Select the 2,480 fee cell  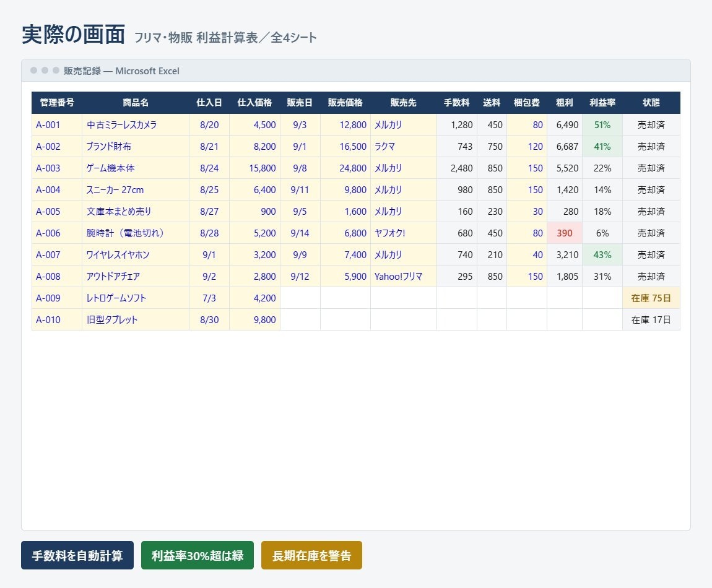[x=457, y=168]
